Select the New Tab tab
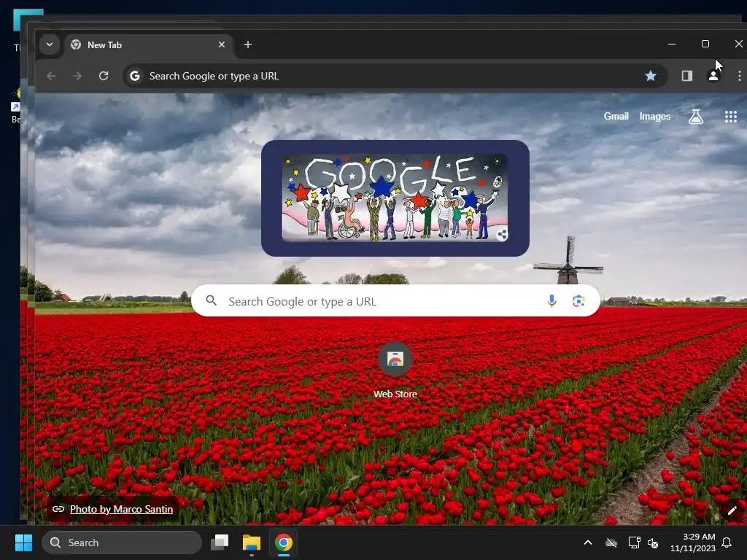 click(x=147, y=45)
